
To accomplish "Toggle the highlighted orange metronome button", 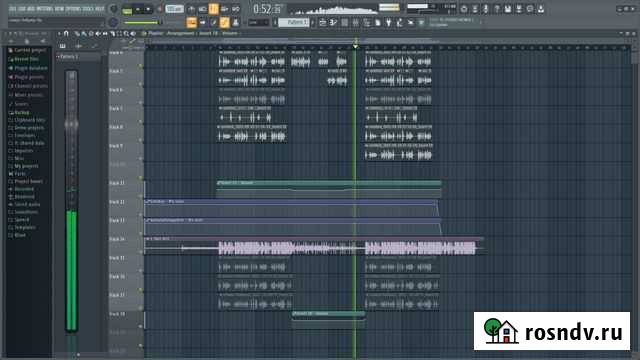I will click(x=213, y=9).
